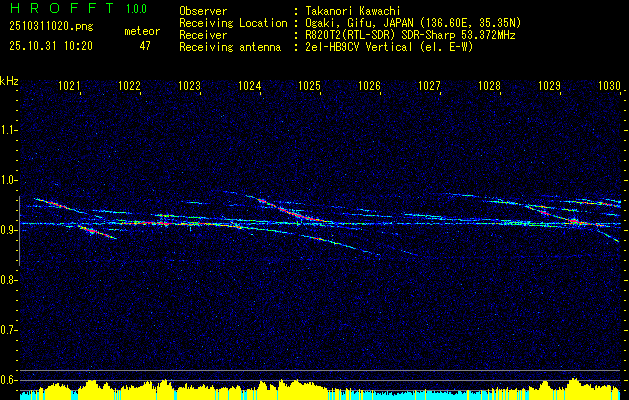Click the date and time 25.10.31 10:20
629x400 pixels.
tap(51, 46)
